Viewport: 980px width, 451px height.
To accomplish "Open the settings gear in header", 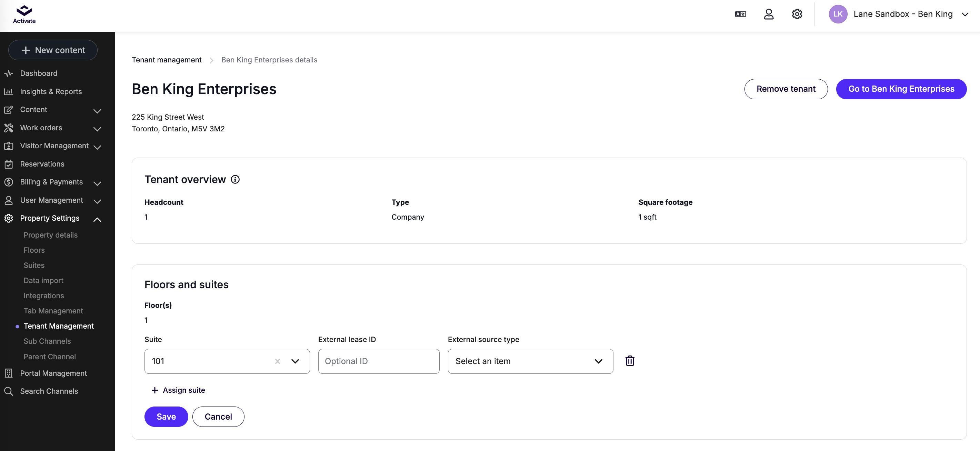I will tap(797, 14).
